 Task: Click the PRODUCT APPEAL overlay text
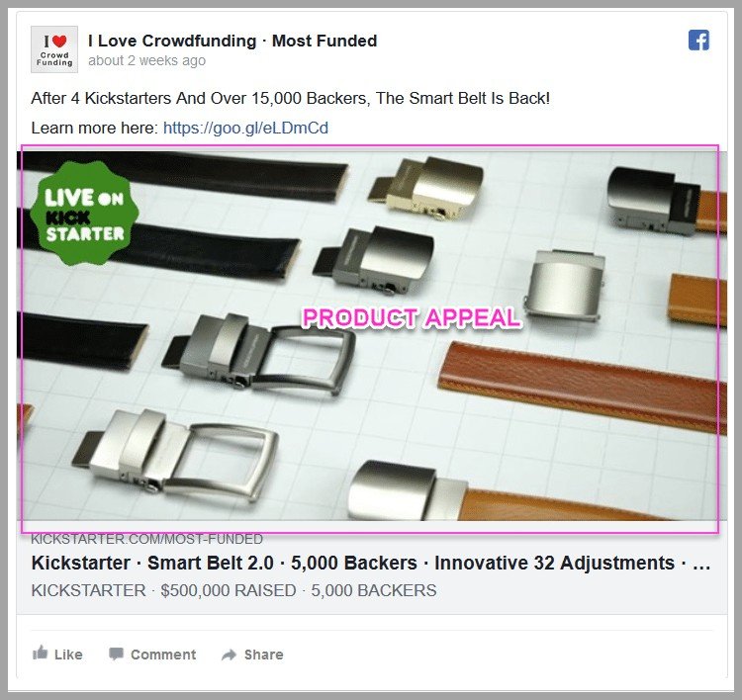pyautogui.click(x=412, y=317)
